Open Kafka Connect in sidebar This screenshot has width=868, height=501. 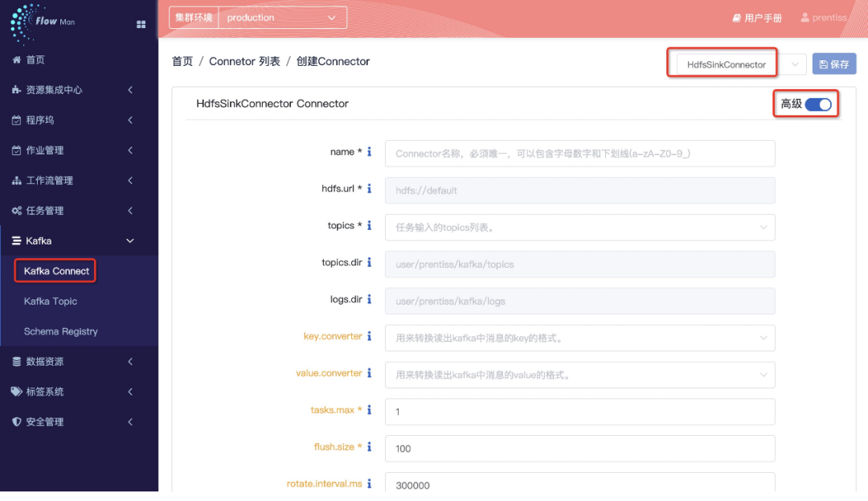[x=56, y=271]
